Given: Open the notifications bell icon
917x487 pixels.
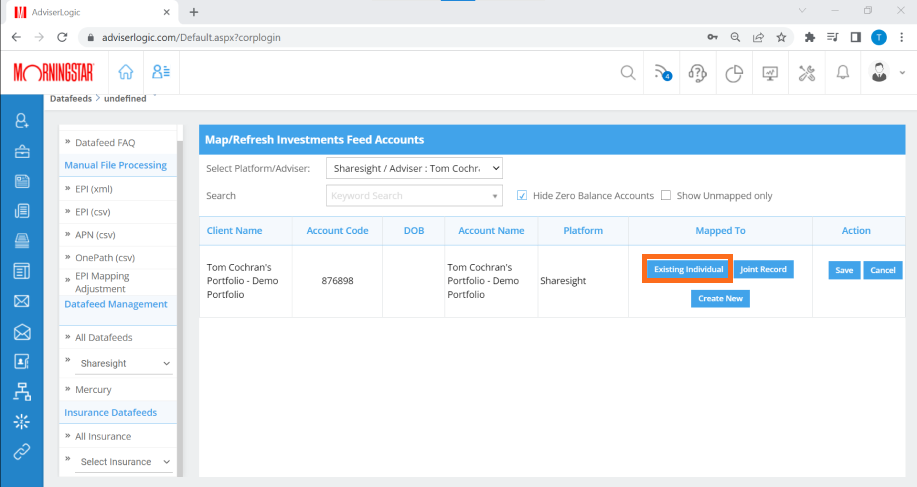Looking at the screenshot, I should (843, 72).
